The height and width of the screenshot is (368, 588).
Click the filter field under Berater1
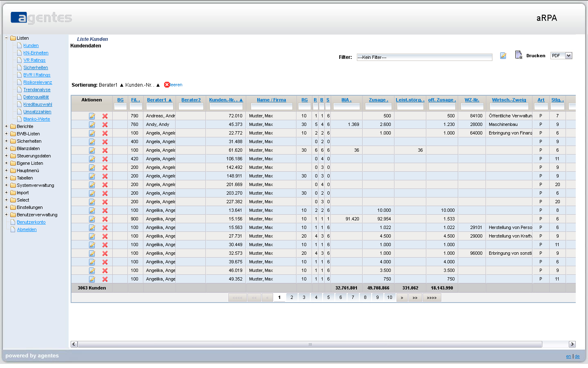coord(160,106)
